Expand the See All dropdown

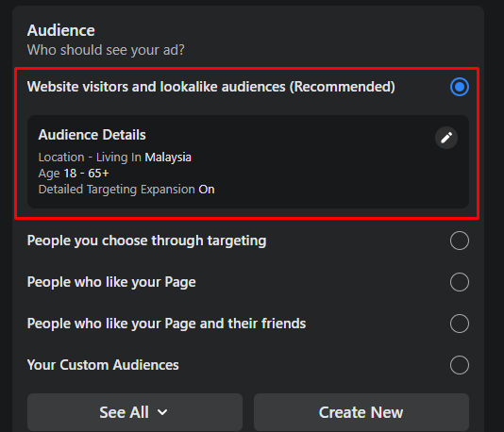(x=135, y=412)
